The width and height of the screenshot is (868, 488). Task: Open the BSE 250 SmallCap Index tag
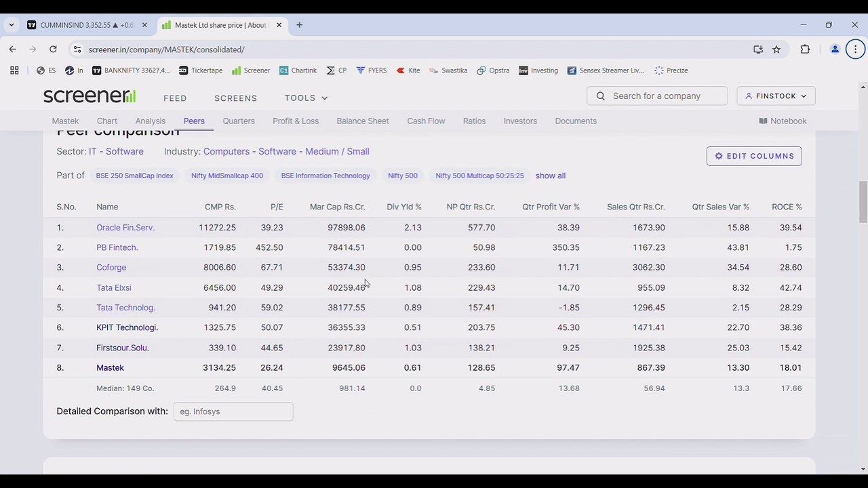(134, 176)
